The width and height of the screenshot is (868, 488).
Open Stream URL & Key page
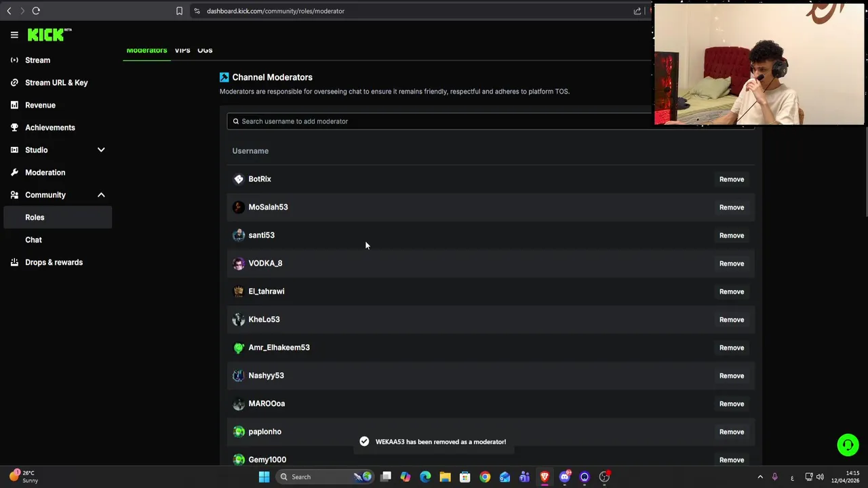click(56, 83)
